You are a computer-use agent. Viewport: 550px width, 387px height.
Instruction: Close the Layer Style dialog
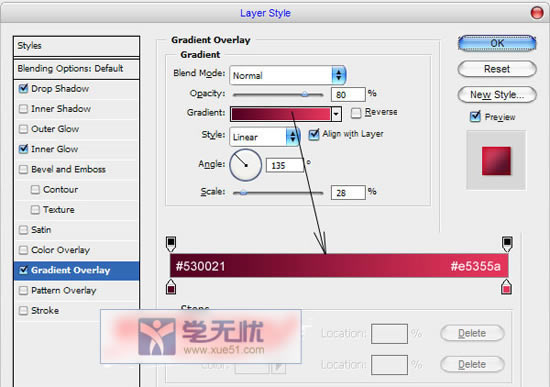coord(537,13)
